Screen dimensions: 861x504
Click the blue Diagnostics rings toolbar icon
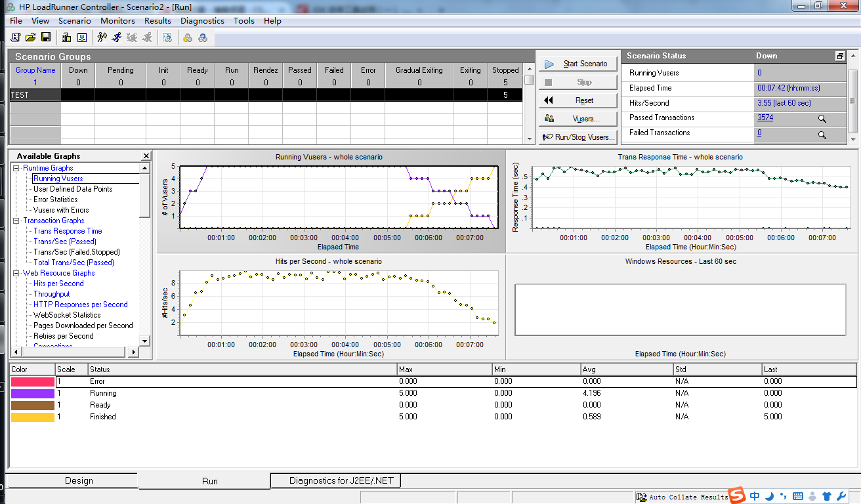(x=203, y=37)
